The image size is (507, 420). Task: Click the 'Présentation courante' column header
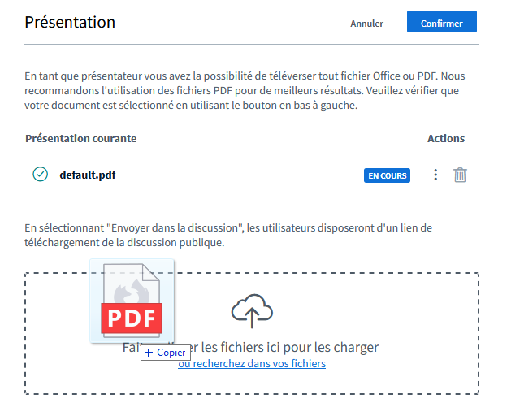click(81, 139)
